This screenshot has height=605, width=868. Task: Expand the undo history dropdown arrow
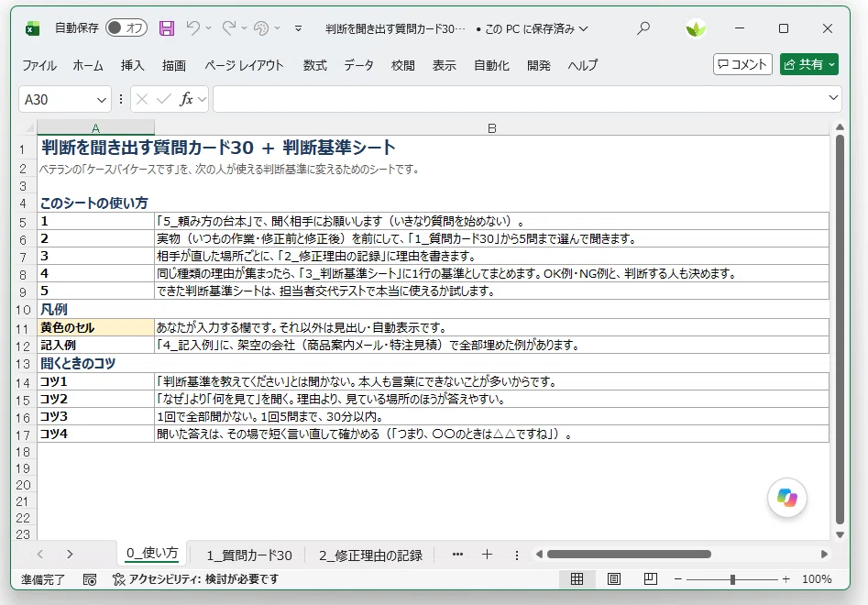pos(209,27)
